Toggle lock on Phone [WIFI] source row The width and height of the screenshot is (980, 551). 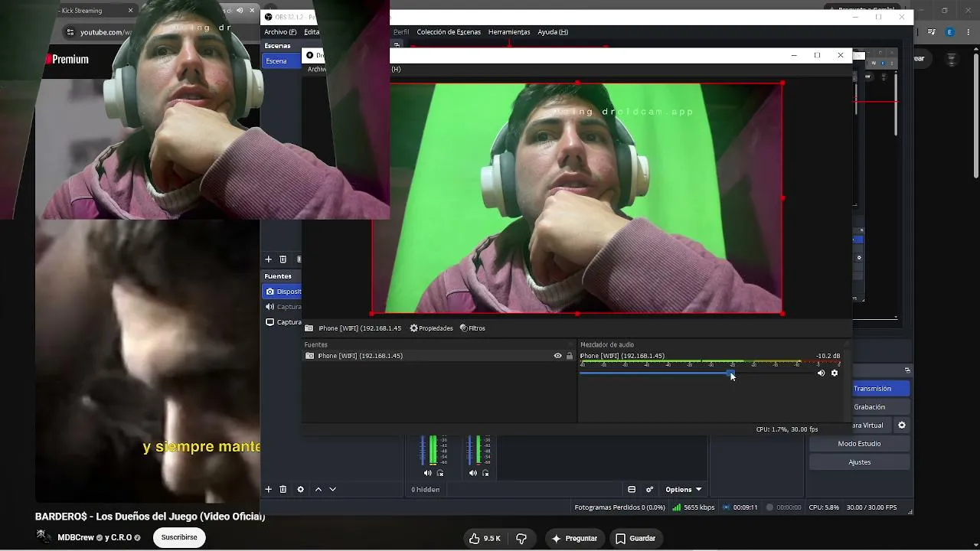(569, 356)
